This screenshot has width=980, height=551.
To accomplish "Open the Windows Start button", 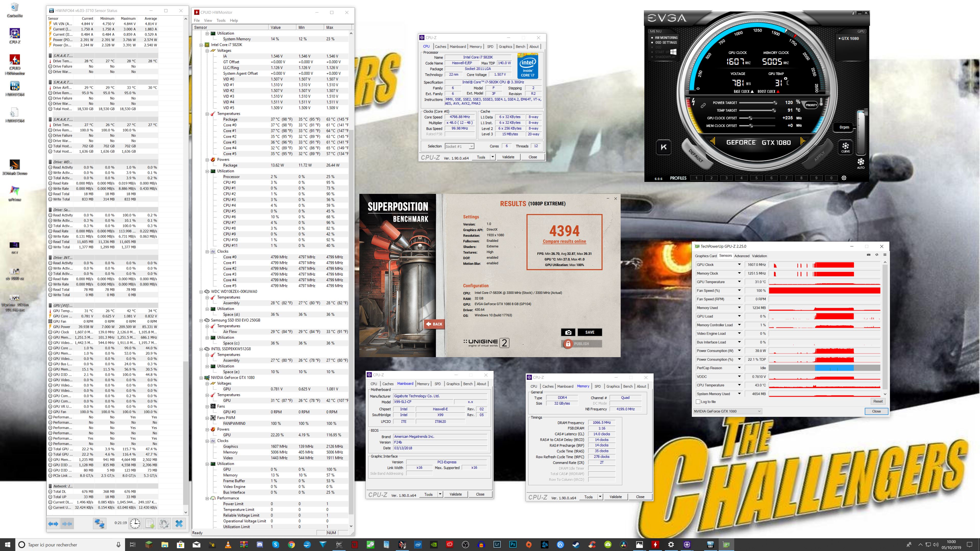I will [8, 545].
